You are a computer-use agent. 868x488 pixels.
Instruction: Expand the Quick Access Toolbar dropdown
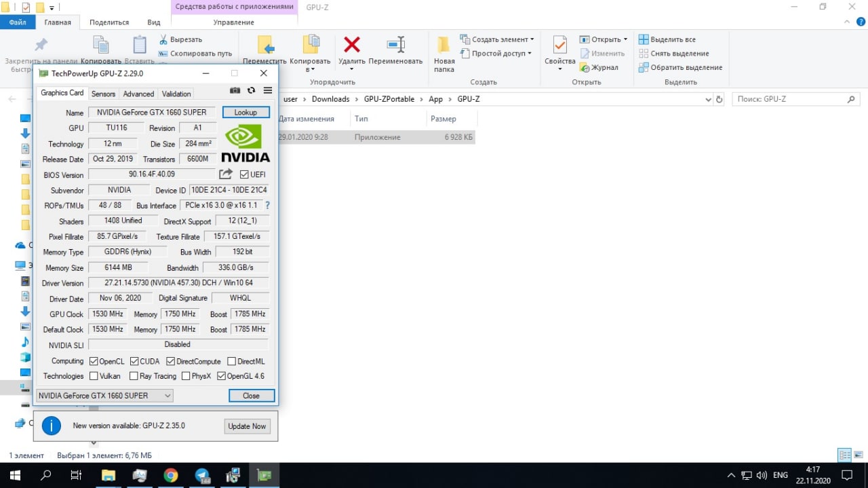[x=52, y=7]
